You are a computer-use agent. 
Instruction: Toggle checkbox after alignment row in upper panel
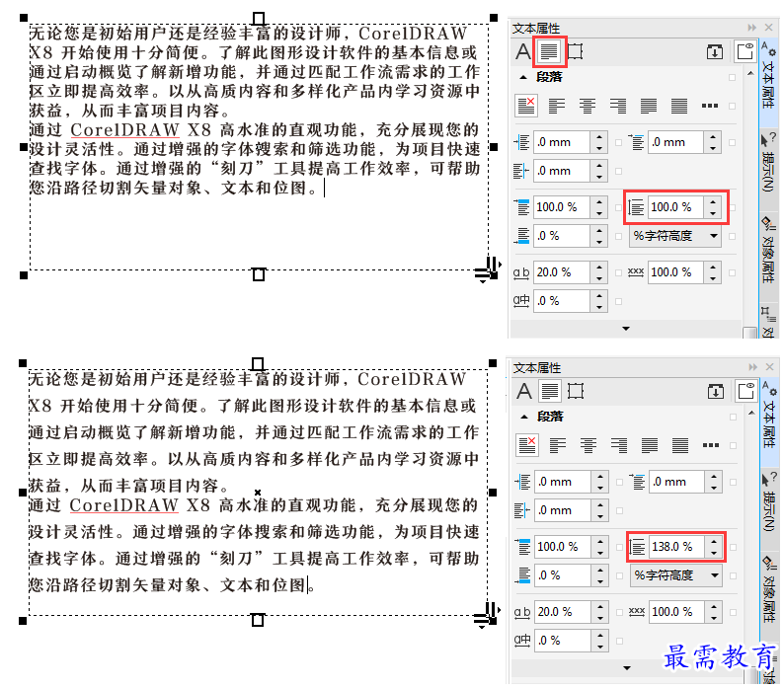tap(732, 106)
